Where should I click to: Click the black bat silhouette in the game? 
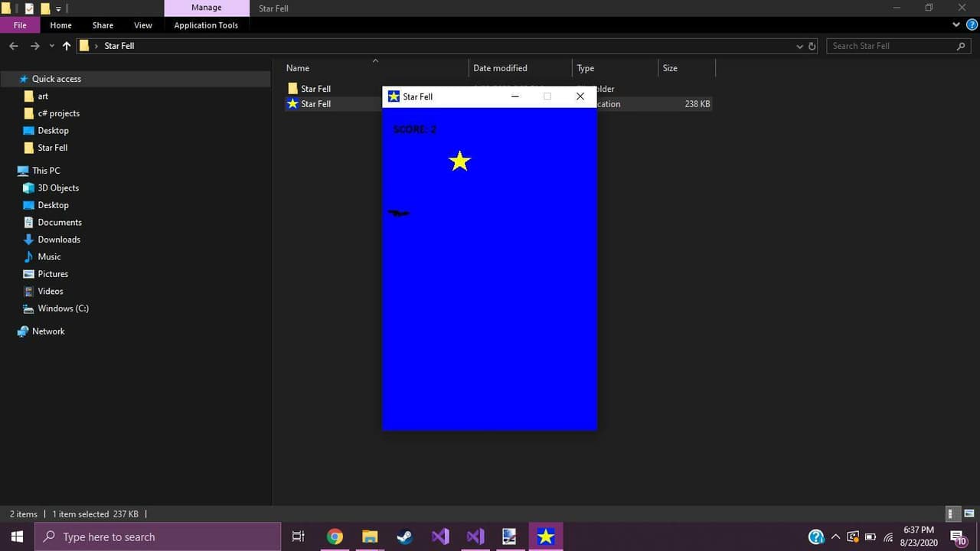pyautogui.click(x=399, y=213)
